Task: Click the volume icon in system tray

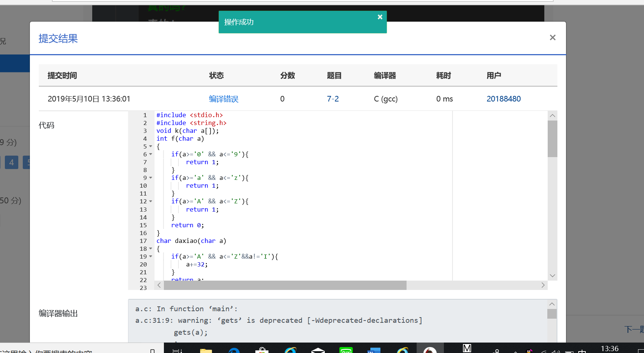Action: [x=556, y=351]
